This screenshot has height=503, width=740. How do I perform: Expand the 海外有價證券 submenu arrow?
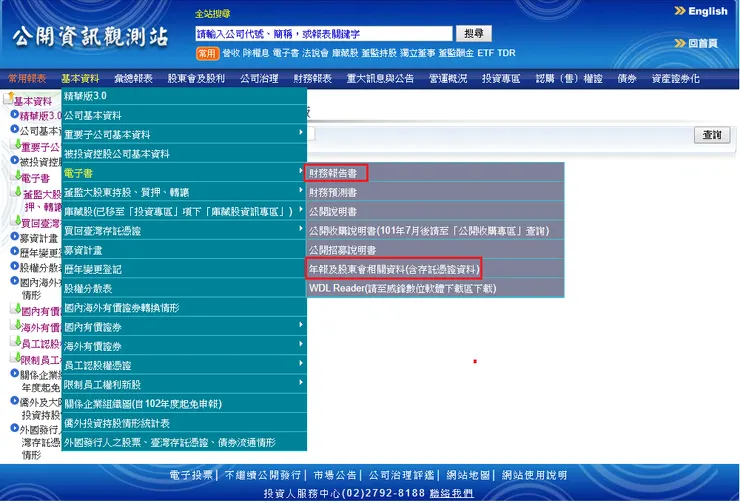(x=301, y=344)
